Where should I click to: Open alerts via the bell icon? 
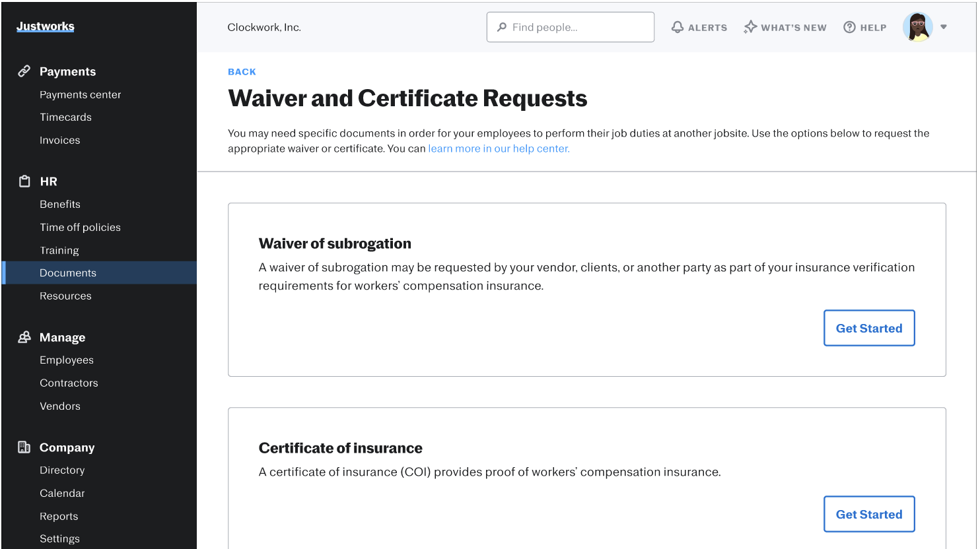click(x=678, y=27)
